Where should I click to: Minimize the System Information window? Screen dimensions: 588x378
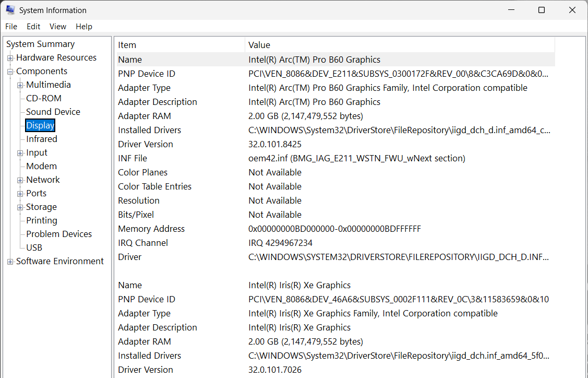[511, 10]
